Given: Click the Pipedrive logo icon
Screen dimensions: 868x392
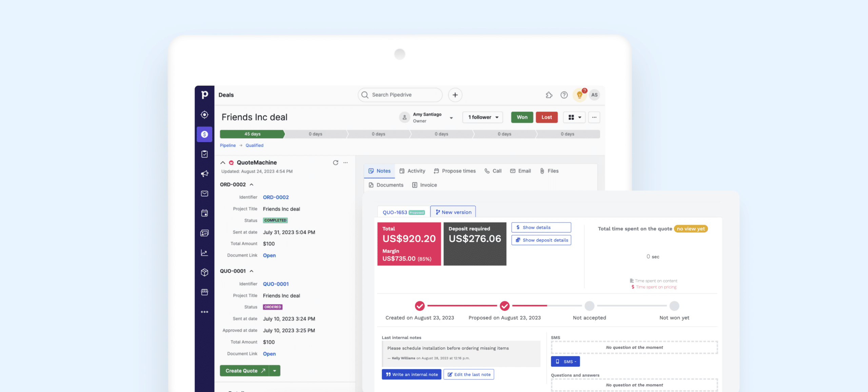Looking at the screenshot, I should point(204,95).
